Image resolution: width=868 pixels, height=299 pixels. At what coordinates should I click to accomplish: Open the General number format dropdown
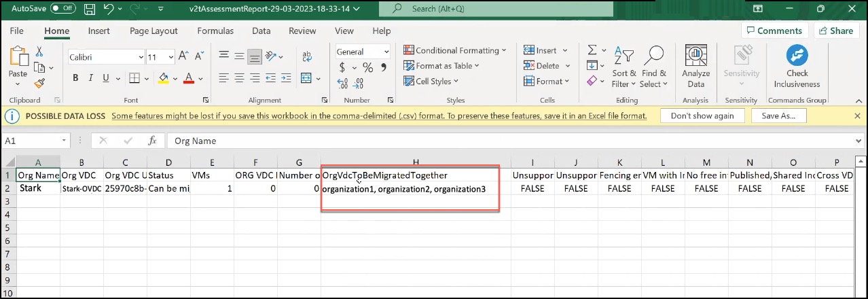click(386, 52)
